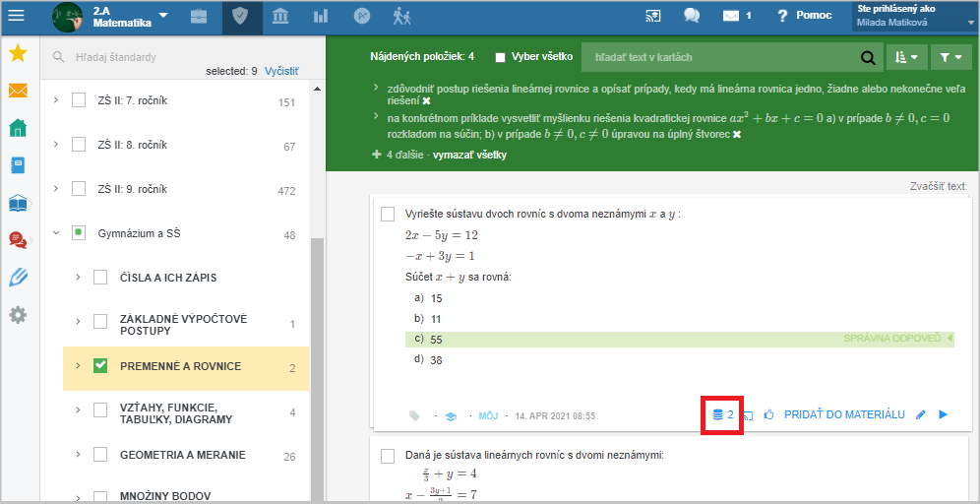
Task: Click the database stack icon with 2
Action: click(x=723, y=414)
